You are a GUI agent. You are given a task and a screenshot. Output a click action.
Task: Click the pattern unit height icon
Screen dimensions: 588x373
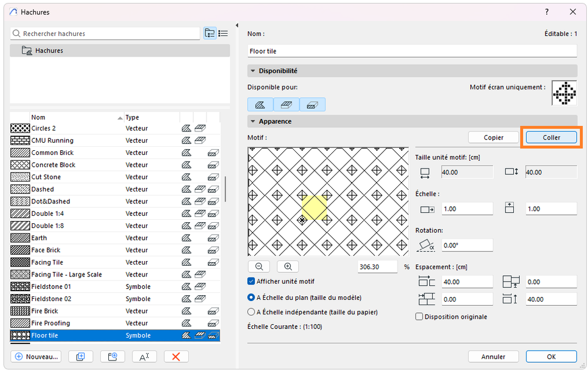511,172
